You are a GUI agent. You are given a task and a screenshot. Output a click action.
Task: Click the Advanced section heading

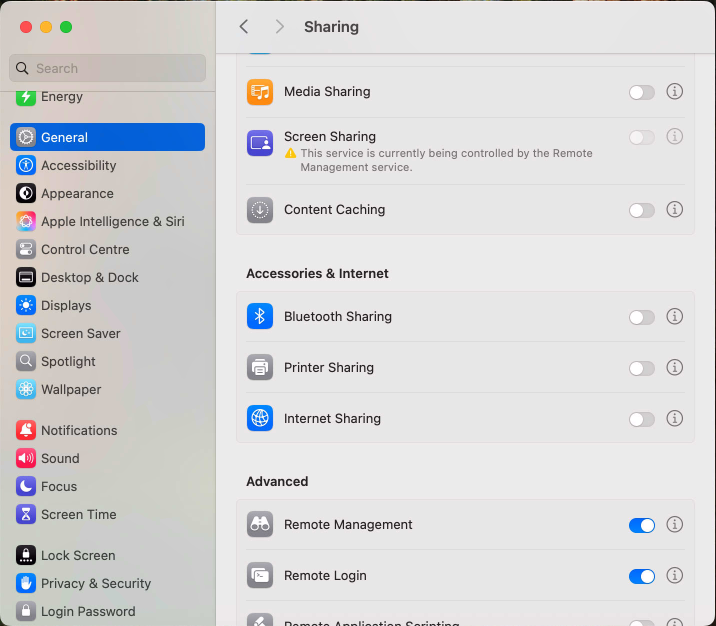click(277, 481)
